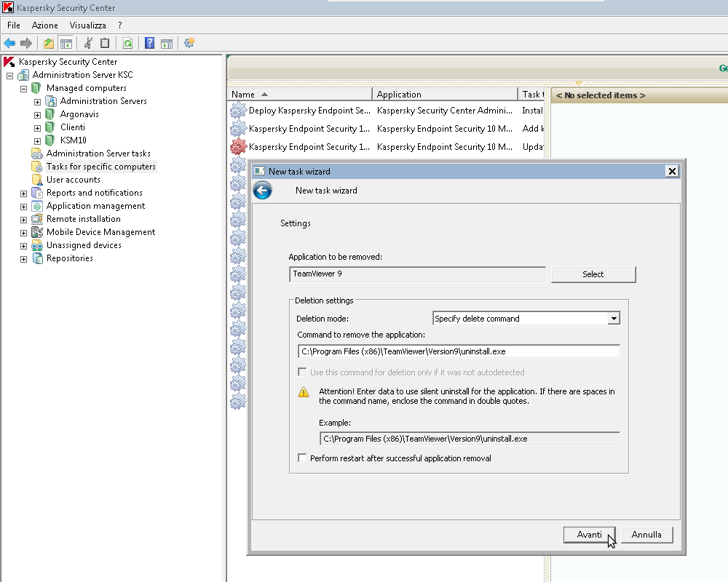The height and width of the screenshot is (582, 728).
Task: Click the Application management icon
Action: [x=37, y=206]
